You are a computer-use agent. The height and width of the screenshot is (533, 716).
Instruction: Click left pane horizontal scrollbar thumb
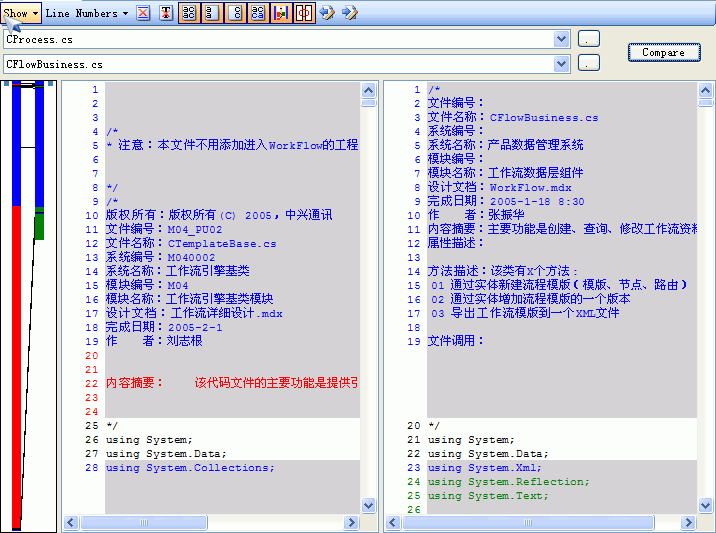pyautogui.click(x=143, y=522)
